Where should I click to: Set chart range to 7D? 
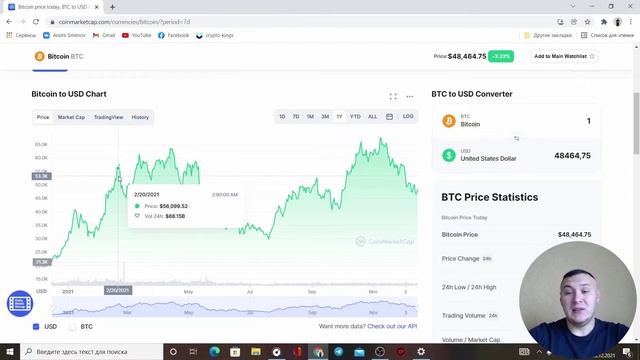point(296,117)
